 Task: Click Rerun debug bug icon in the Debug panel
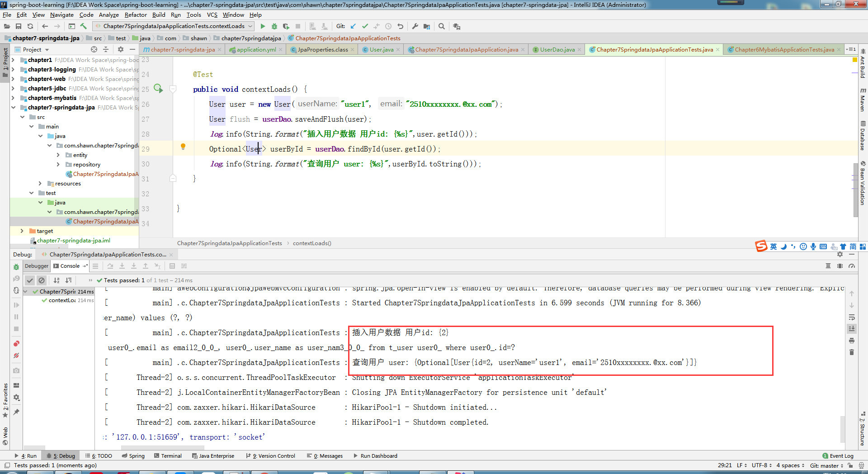[x=16, y=267]
